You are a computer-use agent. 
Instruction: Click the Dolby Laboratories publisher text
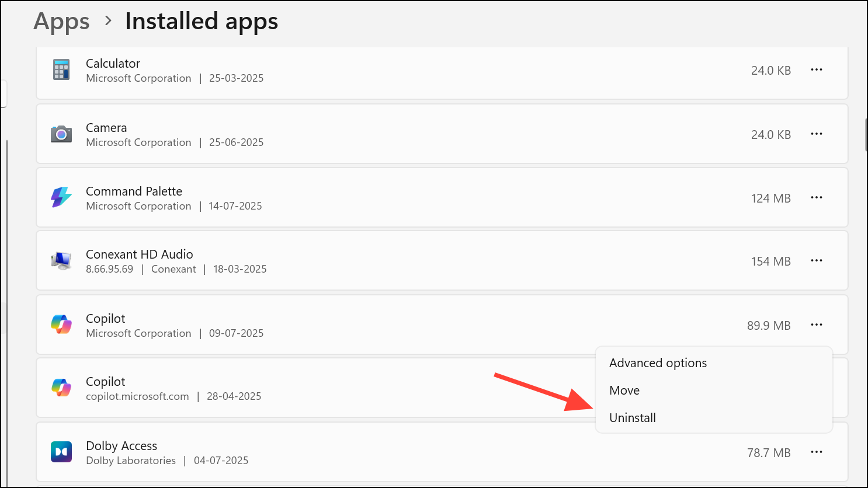click(131, 461)
